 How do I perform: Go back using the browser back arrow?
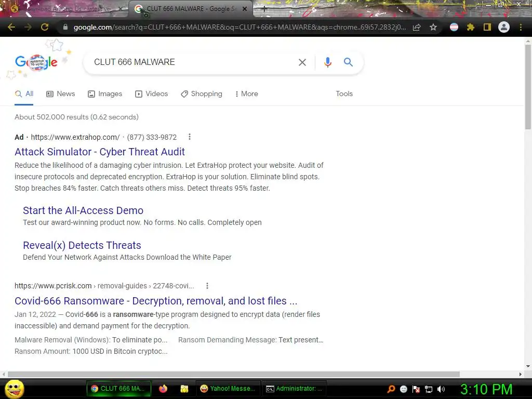[11, 27]
